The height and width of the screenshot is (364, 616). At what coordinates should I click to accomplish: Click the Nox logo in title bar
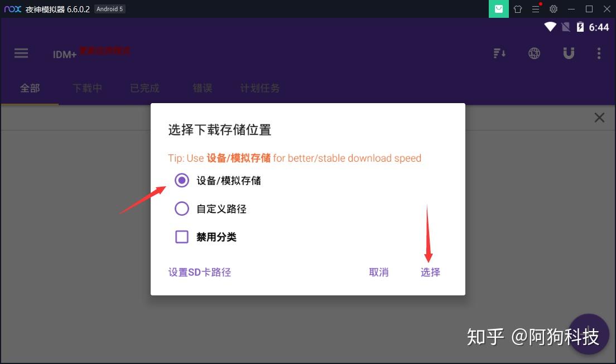point(13,8)
